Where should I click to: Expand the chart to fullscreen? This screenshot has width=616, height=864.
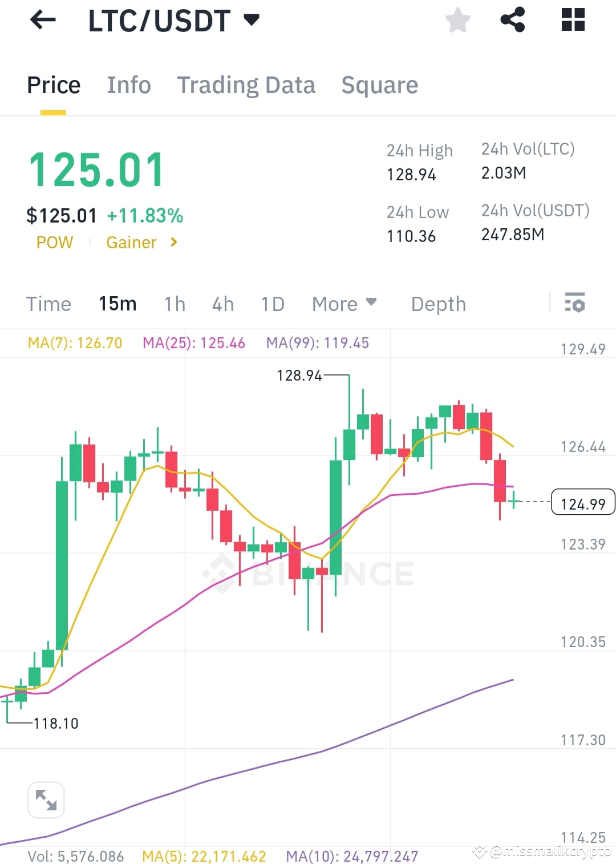(x=46, y=800)
